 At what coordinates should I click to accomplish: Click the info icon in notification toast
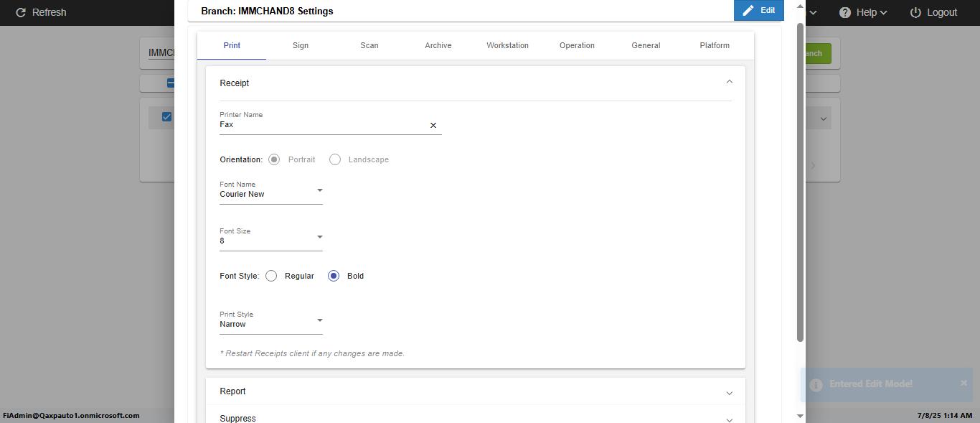point(816,385)
